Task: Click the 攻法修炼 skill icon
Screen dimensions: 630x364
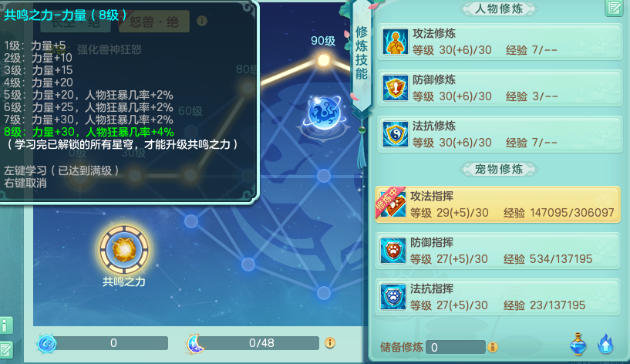Action: tap(396, 42)
